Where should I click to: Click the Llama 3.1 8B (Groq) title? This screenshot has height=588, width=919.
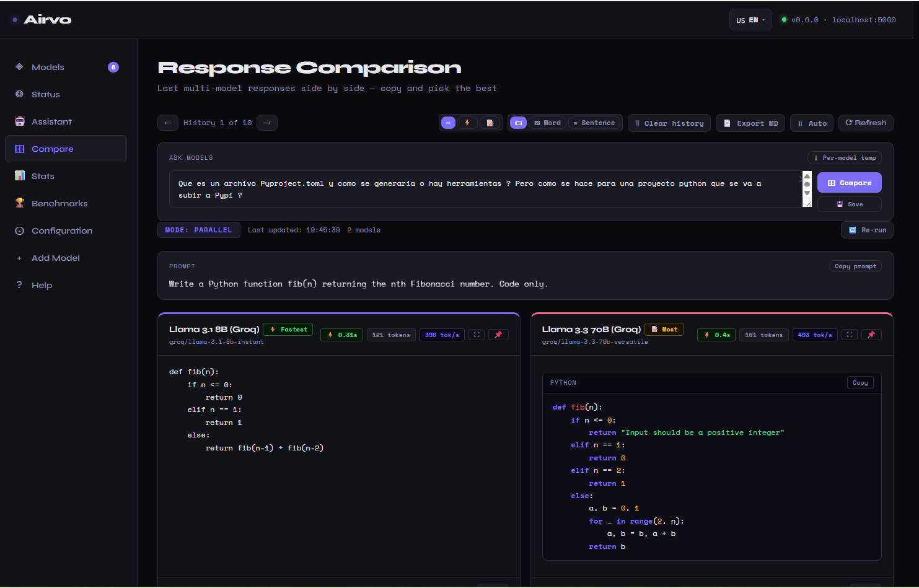pos(214,330)
